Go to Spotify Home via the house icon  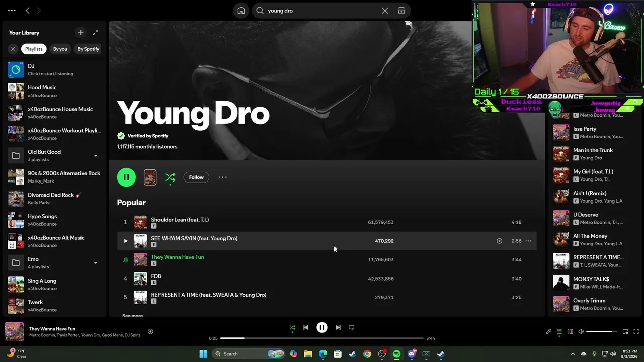(x=241, y=11)
